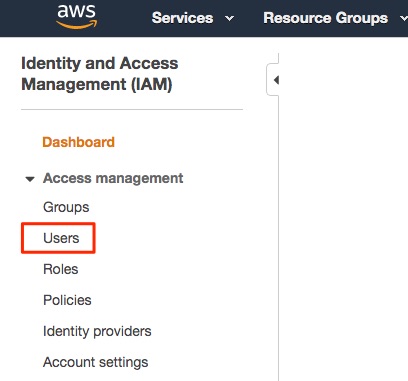Open the Services menu
Viewport: 408px width, 381px height.
tap(182, 18)
